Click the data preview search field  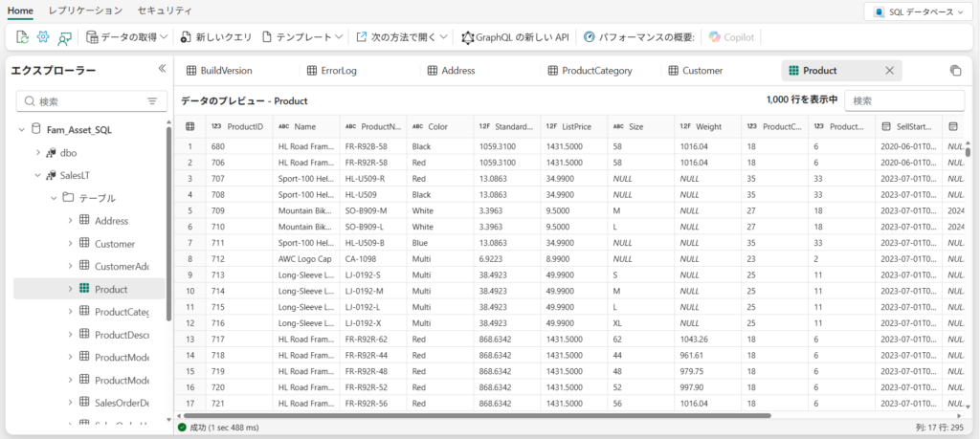coord(904,100)
